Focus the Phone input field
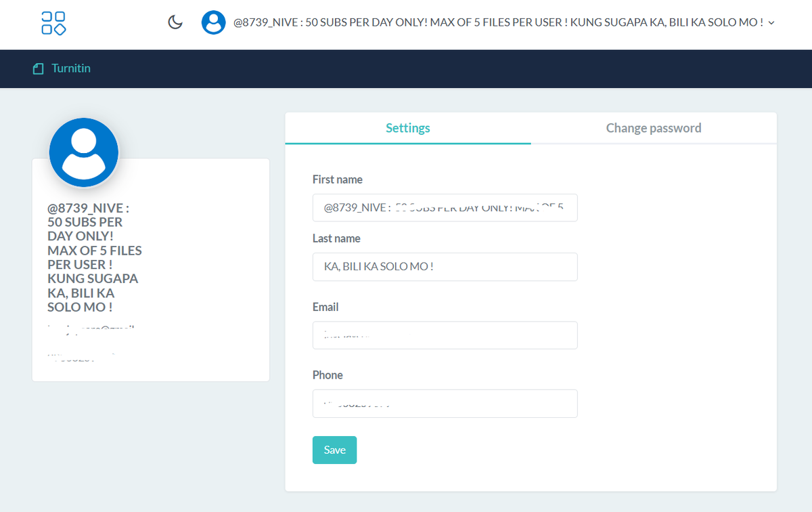This screenshot has height=512, width=812. [x=445, y=404]
